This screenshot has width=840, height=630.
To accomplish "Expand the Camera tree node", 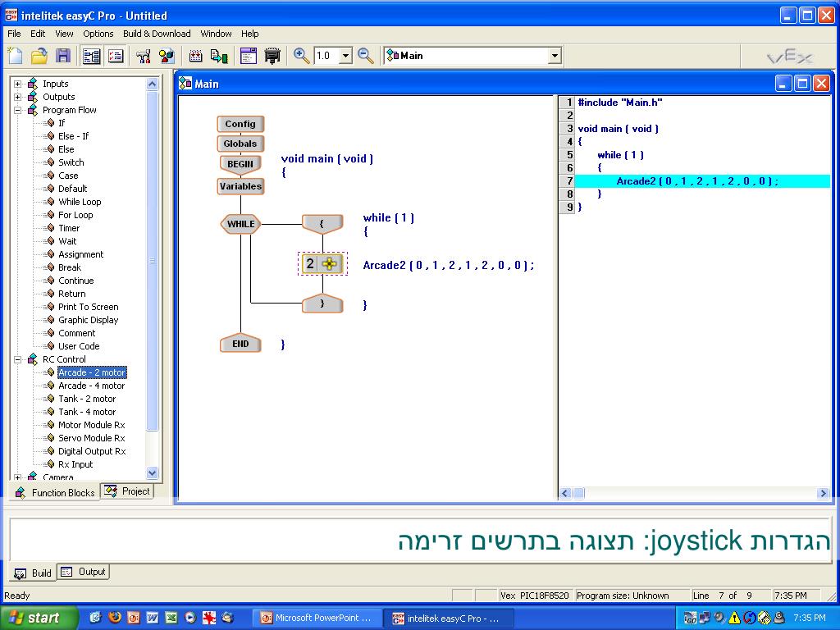I will pos(18,477).
